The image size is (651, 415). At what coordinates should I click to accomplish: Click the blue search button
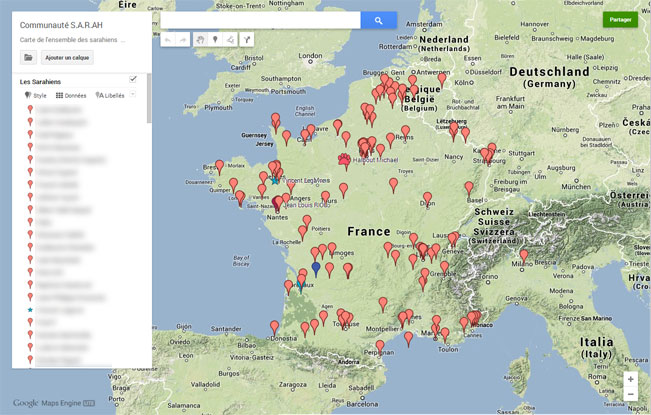tap(378, 20)
